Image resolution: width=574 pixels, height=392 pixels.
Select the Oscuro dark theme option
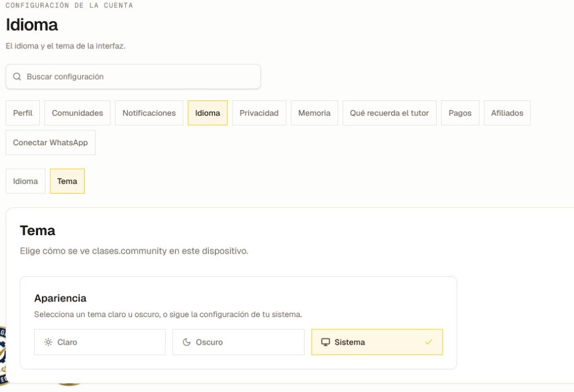[238, 342]
